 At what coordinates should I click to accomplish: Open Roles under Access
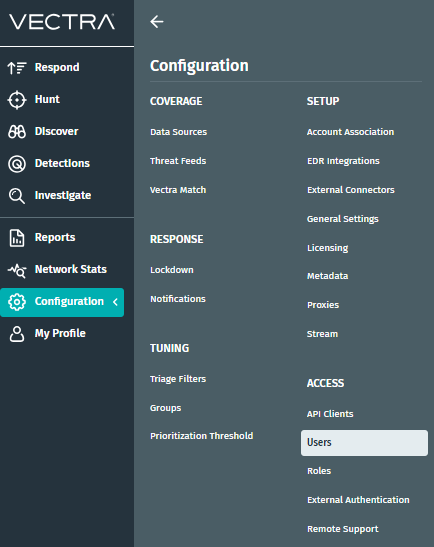tap(319, 471)
